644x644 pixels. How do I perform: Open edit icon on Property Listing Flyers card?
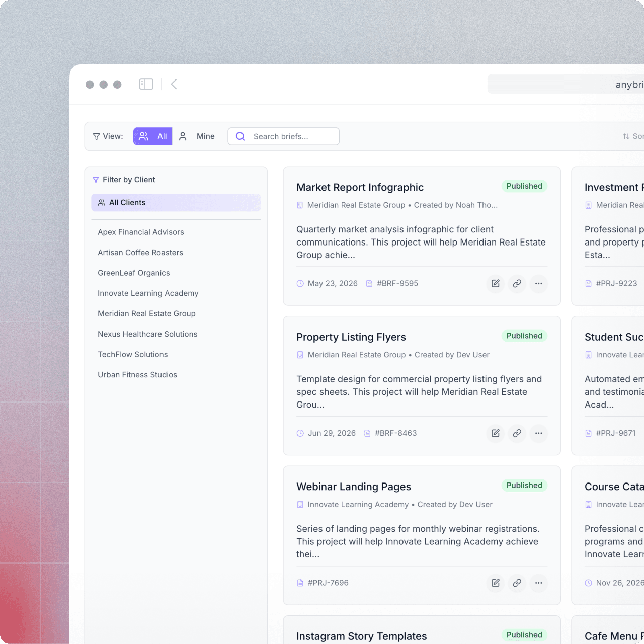coord(495,433)
